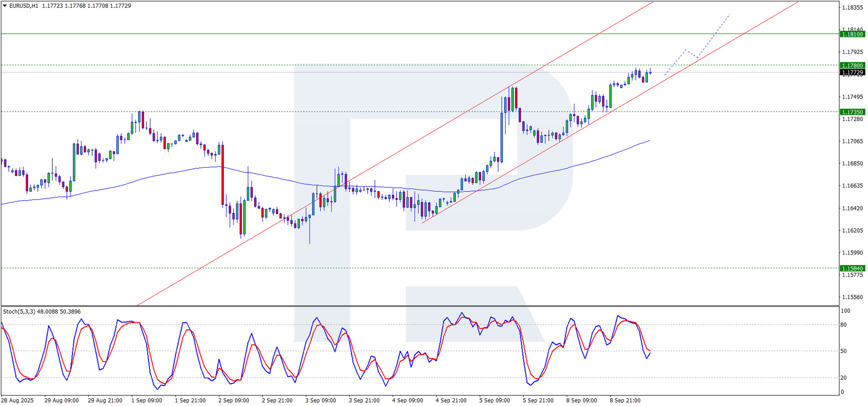Click the 80 level on stochastic scale
The image size is (868, 406).
[844, 325]
